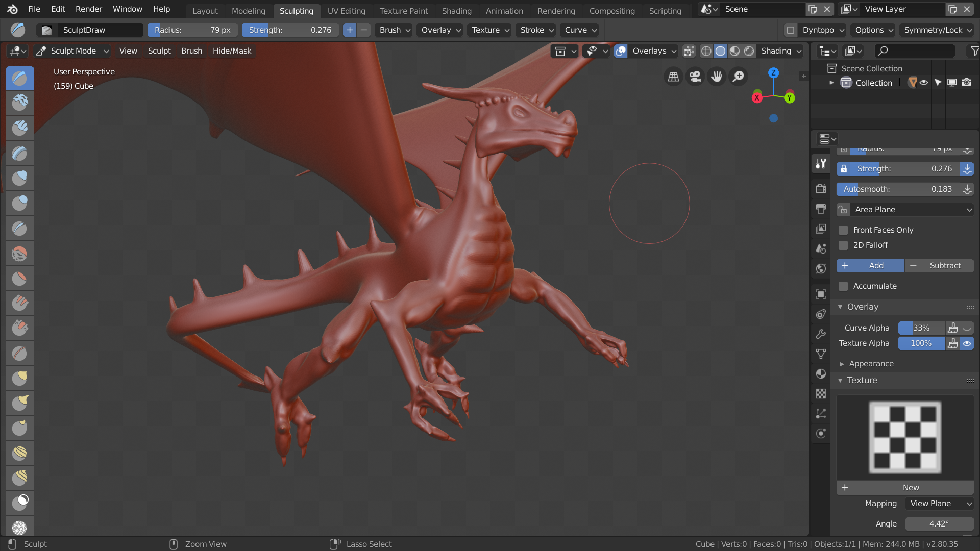Click the Add direction button
This screenshot has height=551, width=980.
coord(870,266)
